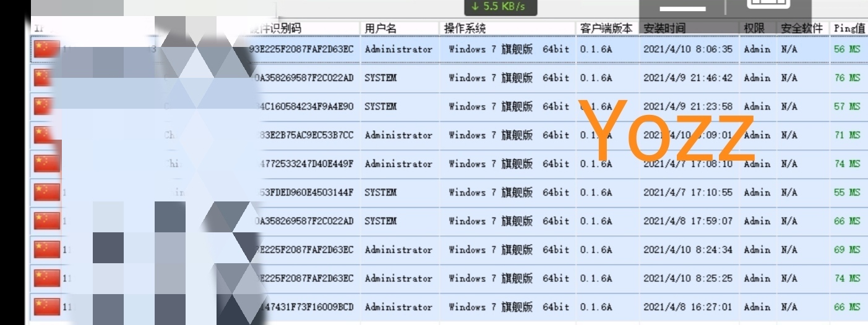Click Admin privilege in the 71 MS row
Image resolution: width=868 pixels, height=325 pixels.
click(x=757, y=135)
